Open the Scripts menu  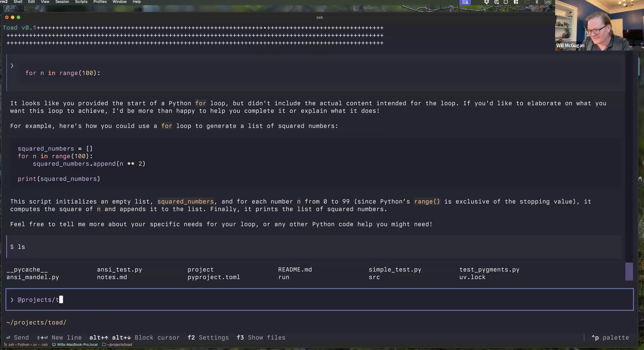81,2
